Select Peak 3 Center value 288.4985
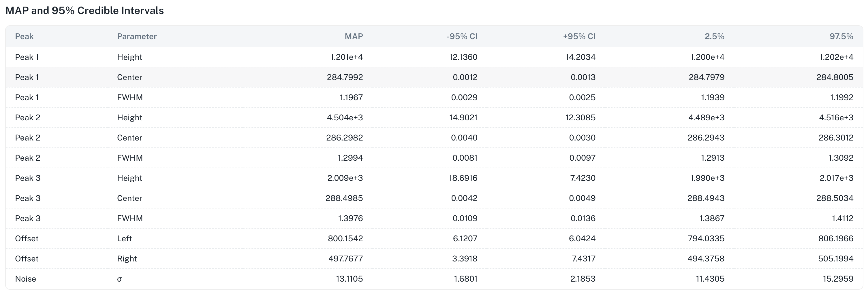Screen dimensions: 868x296 pyautogui.click(x=344, y=198)
